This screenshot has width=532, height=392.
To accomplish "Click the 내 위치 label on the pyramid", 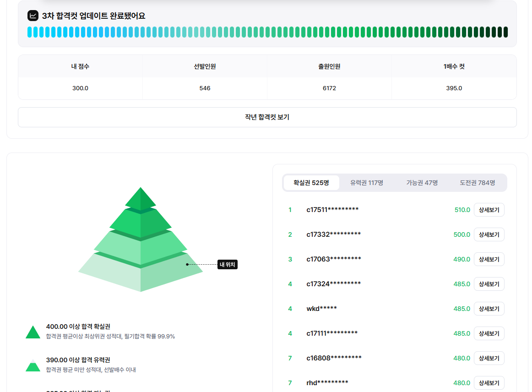I will pyautogui.click(x=228, y=264).
